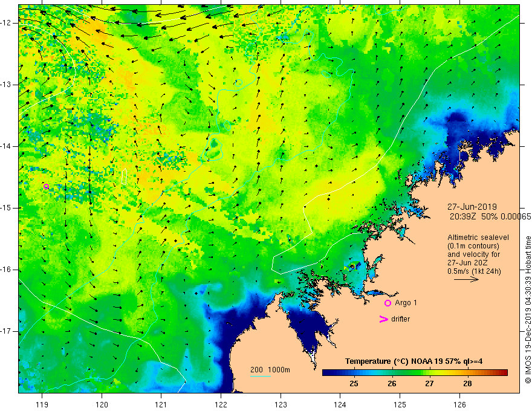
Task: Click the longitude axis label 119
Action: click(42, 404)
